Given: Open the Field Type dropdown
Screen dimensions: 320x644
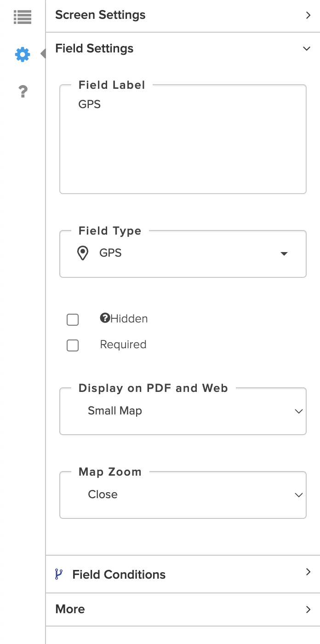Looking at the screenshot, I should coord(183,253).
